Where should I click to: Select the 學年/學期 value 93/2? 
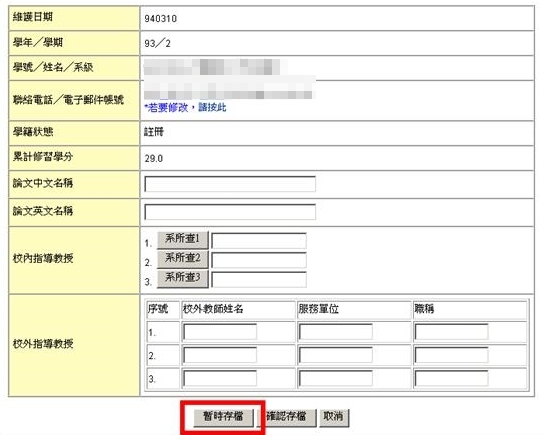[158, 44]
